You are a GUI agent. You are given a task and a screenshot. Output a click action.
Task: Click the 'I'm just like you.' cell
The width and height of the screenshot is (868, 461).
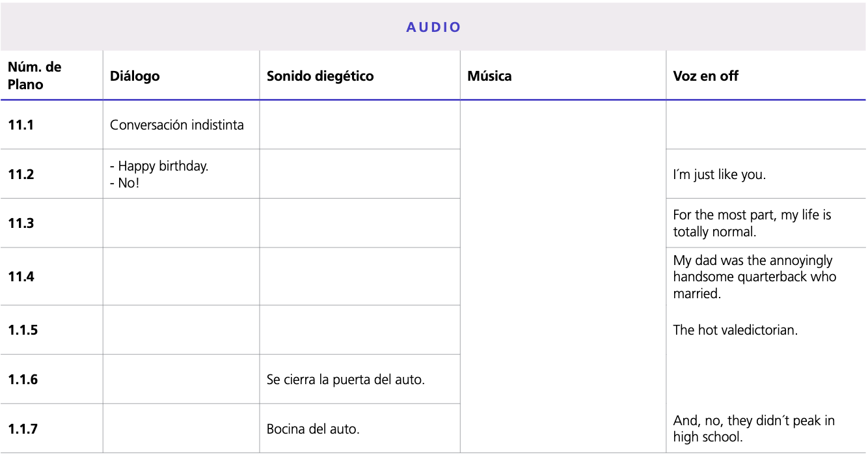click(x=718, y=175)
